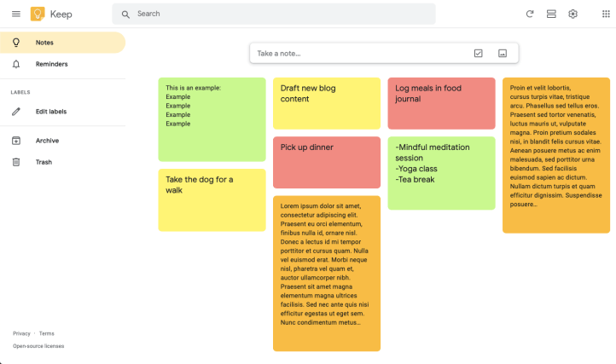Refresh notes with the reload icon
Image resolution: width=616 pixels, height=364 pixels.
coord(530,14)
